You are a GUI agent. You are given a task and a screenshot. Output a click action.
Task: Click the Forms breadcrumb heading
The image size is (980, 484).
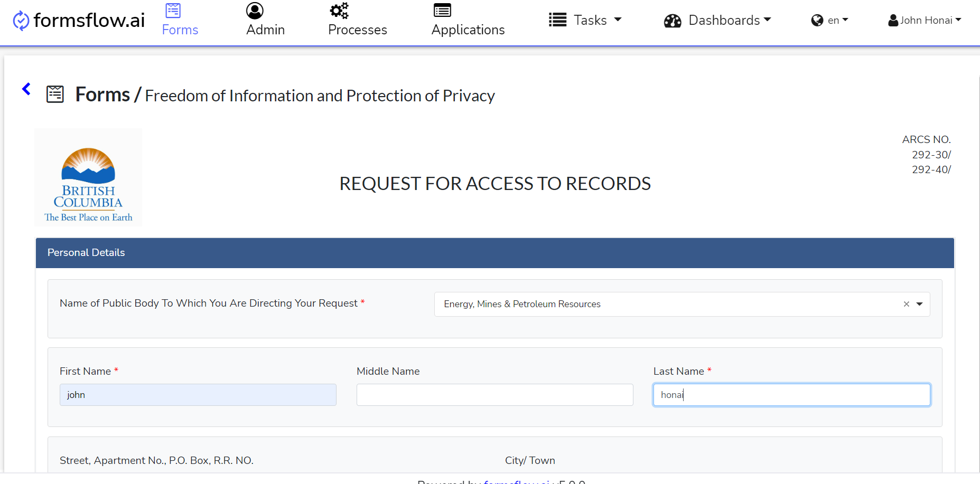(102, 94)
